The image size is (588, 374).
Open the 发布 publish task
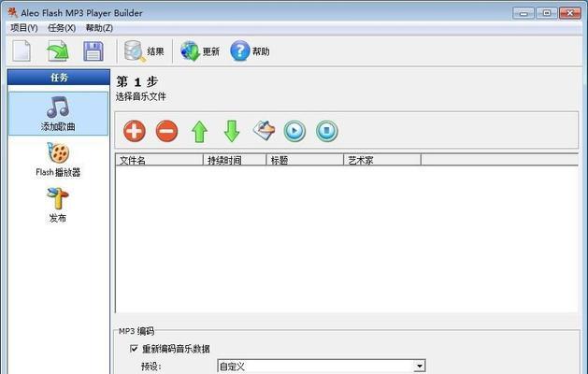pos(58,205)
